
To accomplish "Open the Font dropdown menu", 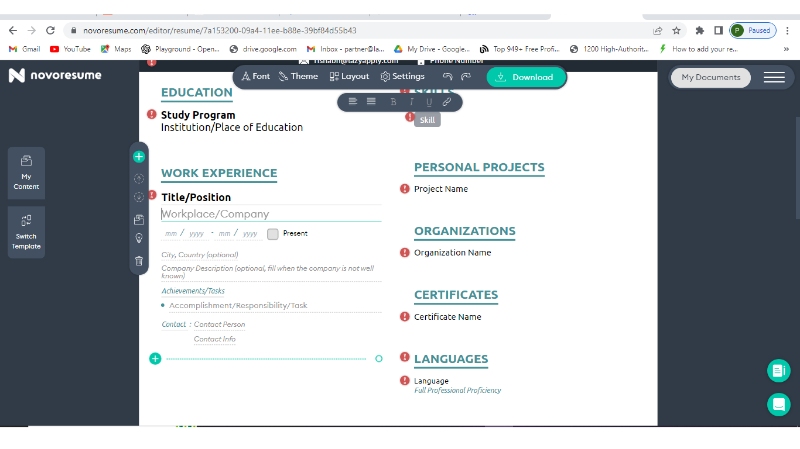I will tap(256, 77).
